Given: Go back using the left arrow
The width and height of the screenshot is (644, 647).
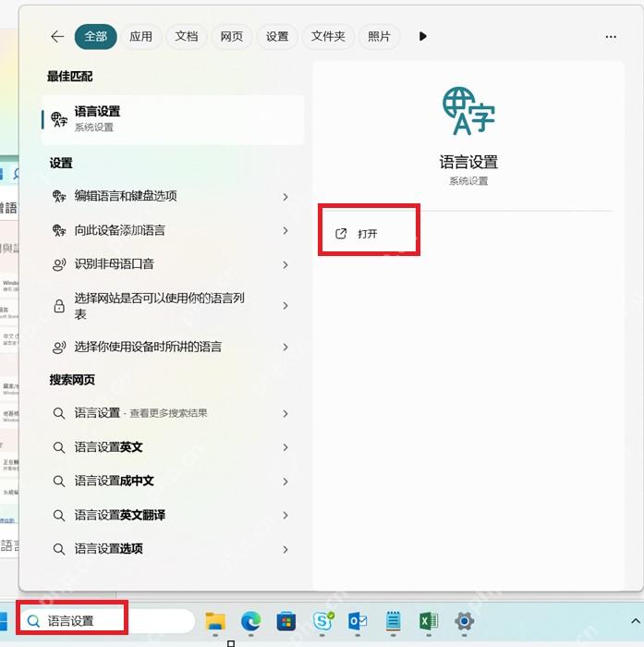Looking at the screenshot, I should (x=57, y=37).
